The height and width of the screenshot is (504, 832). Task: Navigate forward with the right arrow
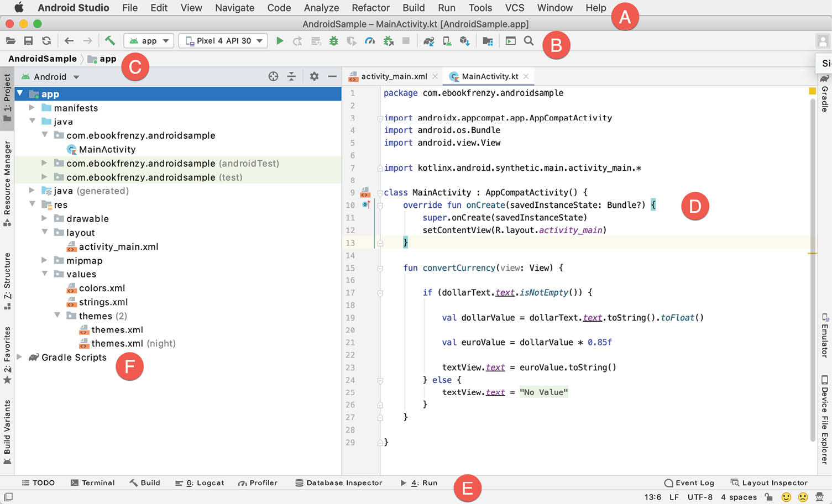(x=87, y=41)
